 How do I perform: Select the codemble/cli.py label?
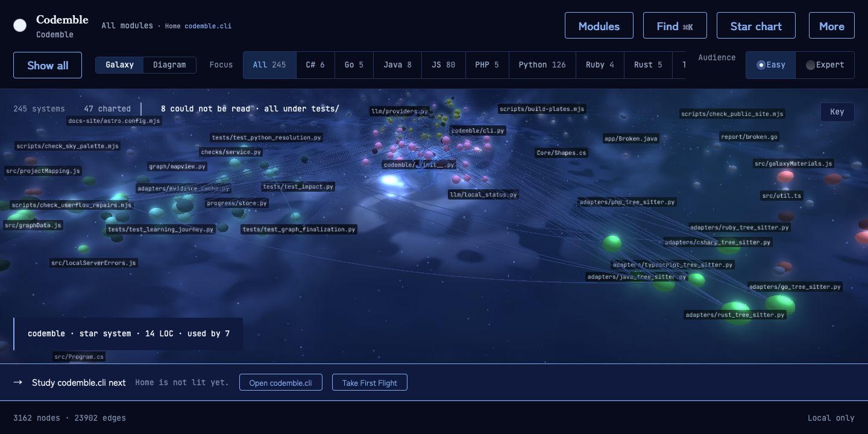coord(477,131)
